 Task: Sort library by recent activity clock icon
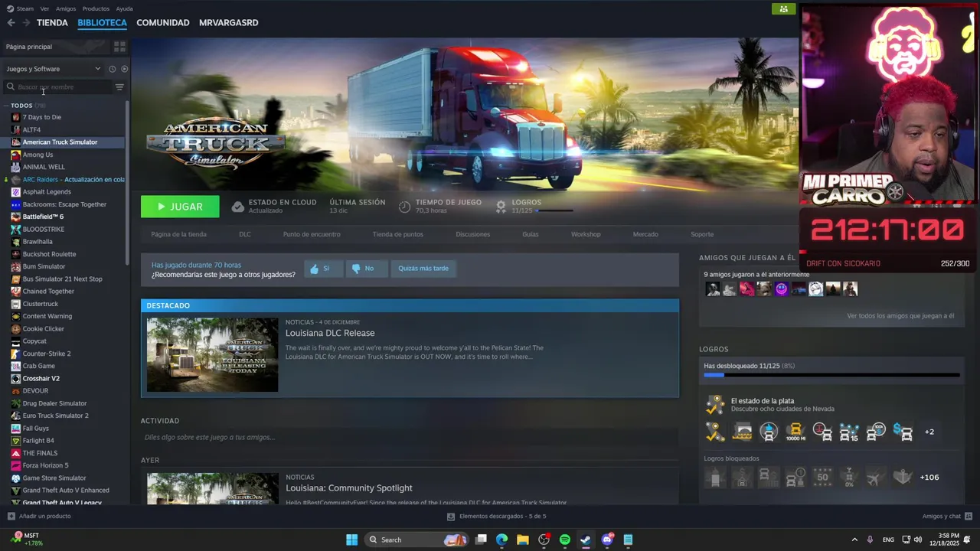[x=112, y=69]
